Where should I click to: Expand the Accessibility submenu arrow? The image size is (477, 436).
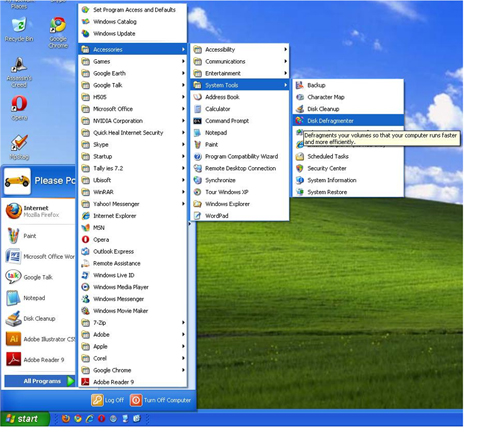(x=285, y=49)
